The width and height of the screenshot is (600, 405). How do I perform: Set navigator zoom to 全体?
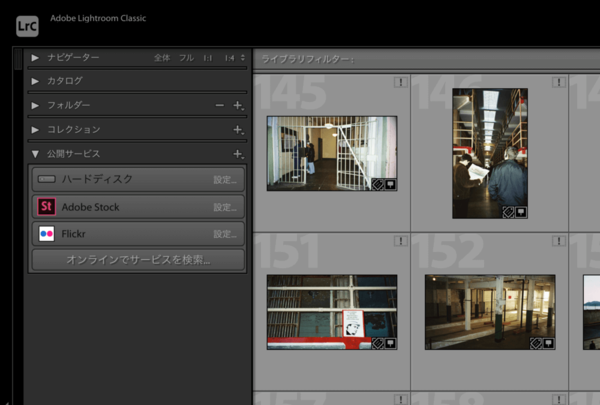162,58
